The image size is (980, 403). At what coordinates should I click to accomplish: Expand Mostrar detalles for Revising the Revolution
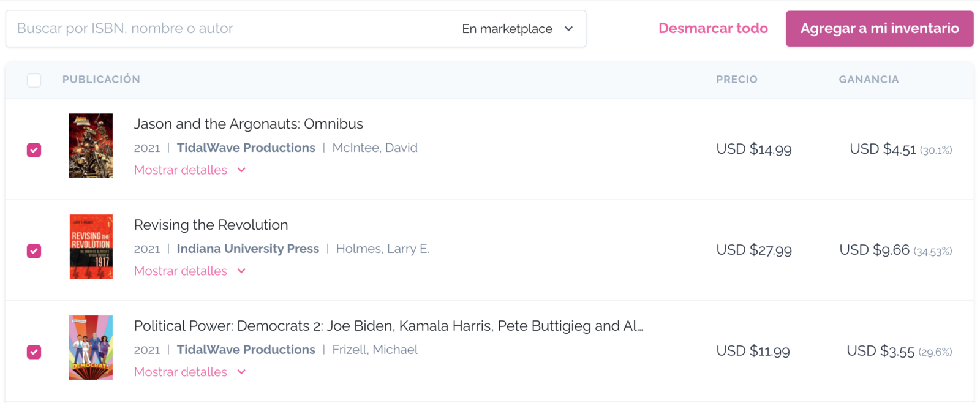coord(190,271)
